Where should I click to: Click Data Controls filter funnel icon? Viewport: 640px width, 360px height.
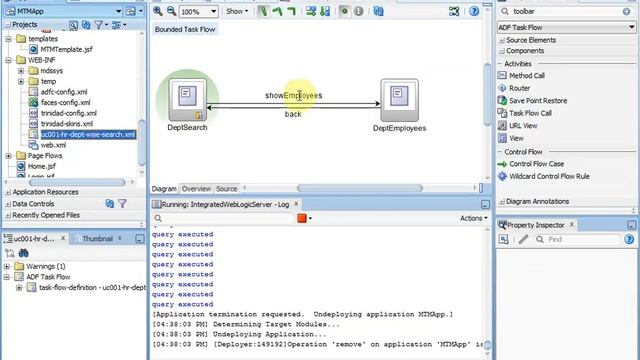pos(122,204)
